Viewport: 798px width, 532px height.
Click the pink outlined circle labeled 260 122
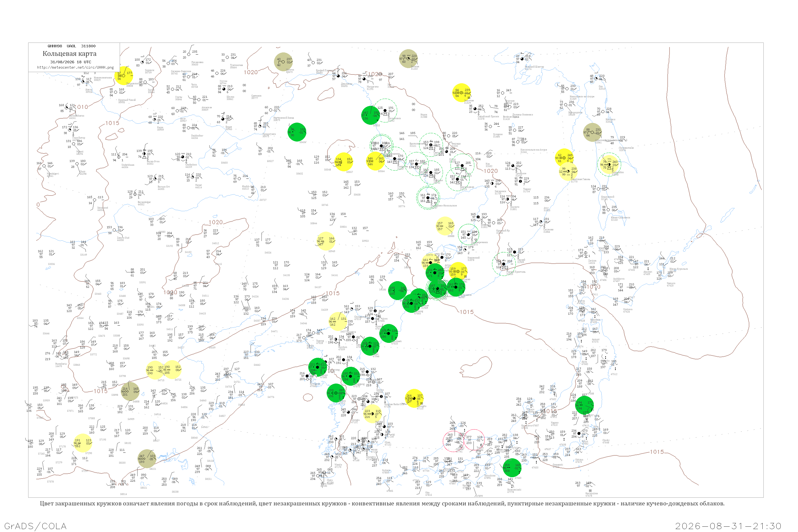(454, 441)
